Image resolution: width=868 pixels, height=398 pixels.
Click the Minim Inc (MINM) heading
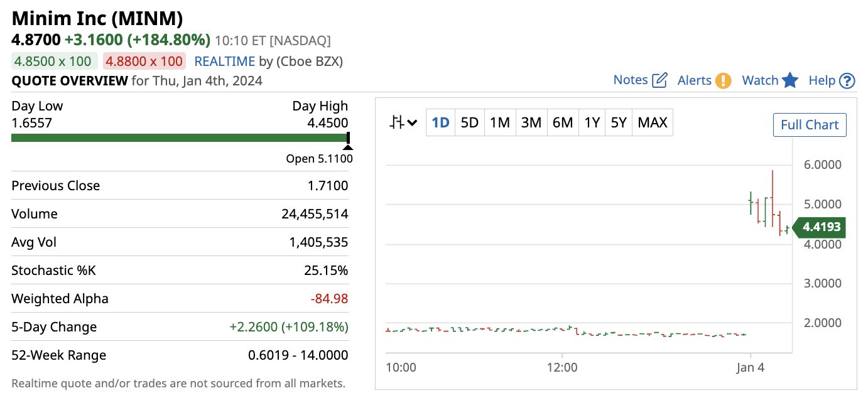point(98,18)
